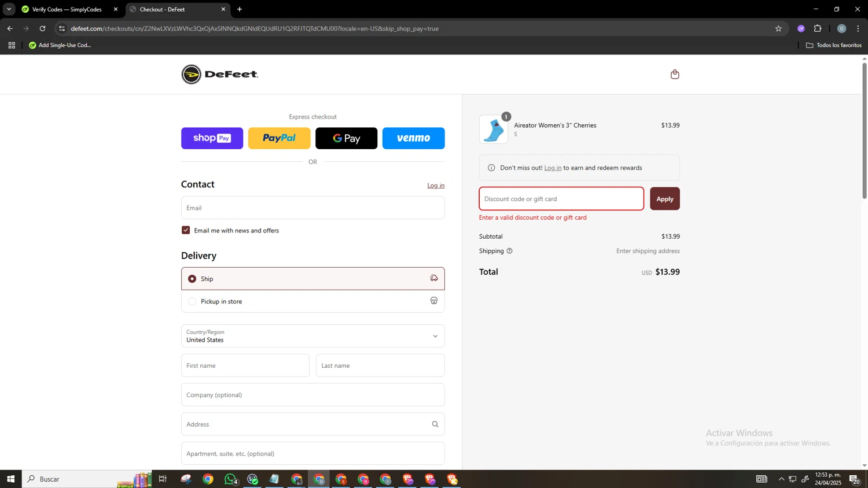Focus the Email input field

(x=313, y=208)
